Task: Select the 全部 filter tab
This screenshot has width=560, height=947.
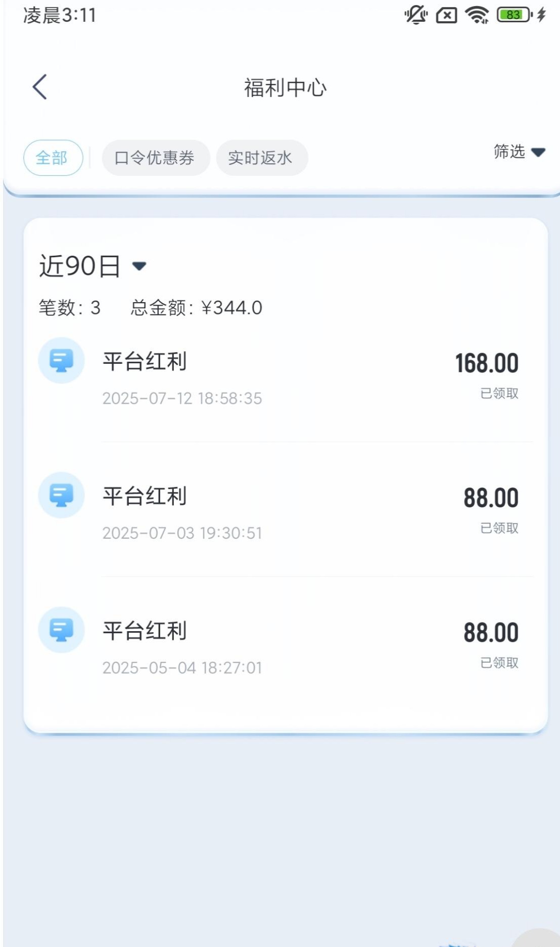Action: click(x=53, y=158)
